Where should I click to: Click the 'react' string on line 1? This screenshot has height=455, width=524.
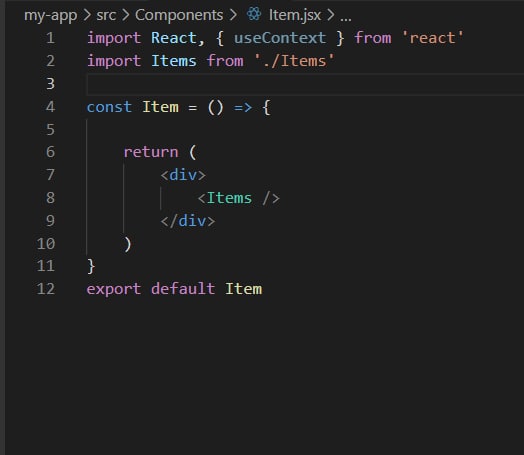coord(433,38)
